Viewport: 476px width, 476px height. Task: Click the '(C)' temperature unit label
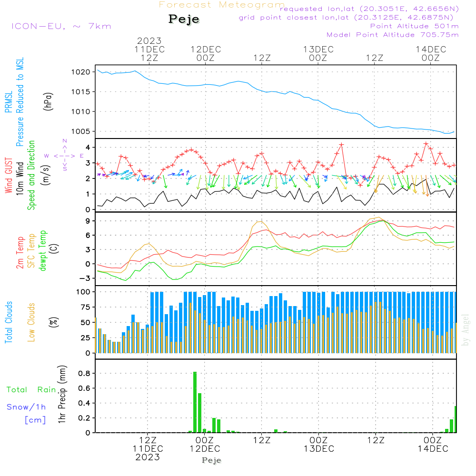[x=54, y=248]
